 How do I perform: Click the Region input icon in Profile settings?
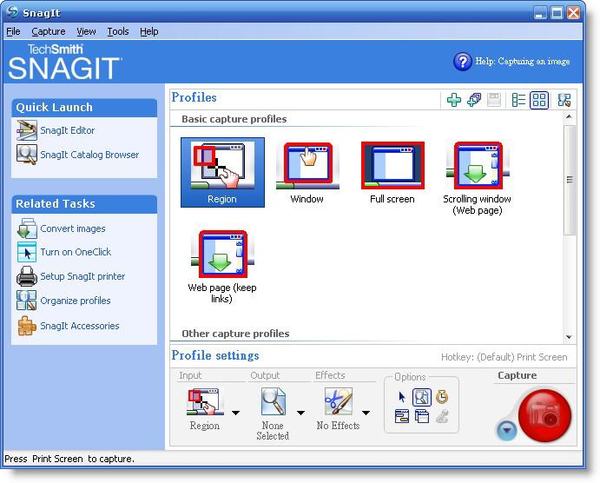click(205, 402)
